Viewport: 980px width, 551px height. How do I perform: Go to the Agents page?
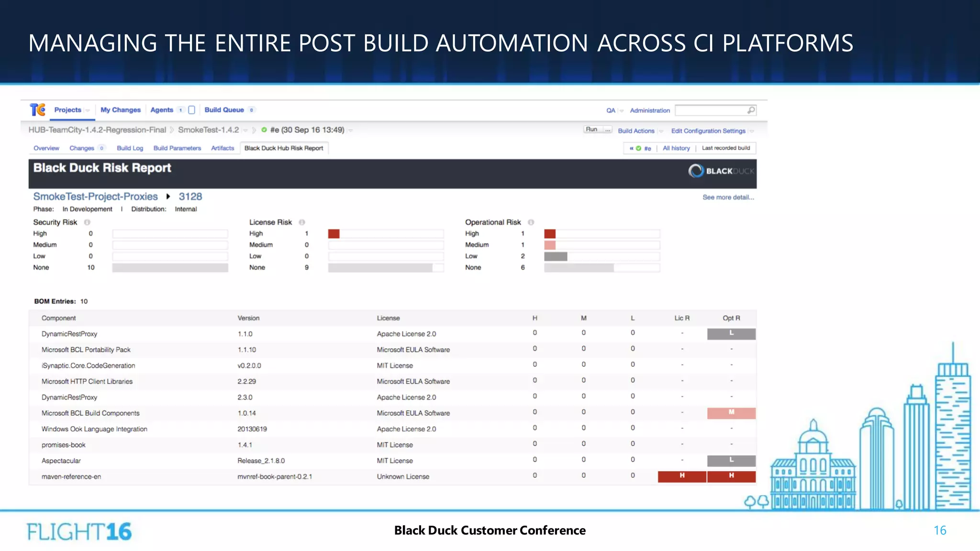pos(162,110)
